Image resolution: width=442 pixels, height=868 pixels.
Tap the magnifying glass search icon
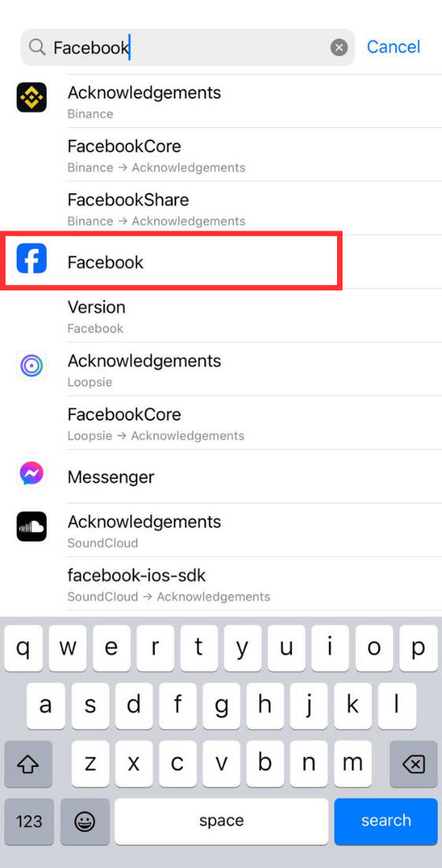click(x=37, y=47)
